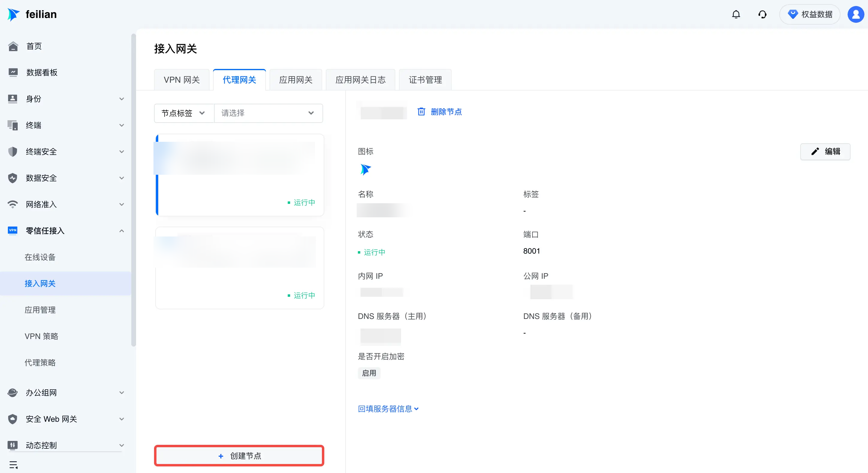Open 权益数据 button
The height and width of the screenshot is (473, 868).
[x=809, y=14]
